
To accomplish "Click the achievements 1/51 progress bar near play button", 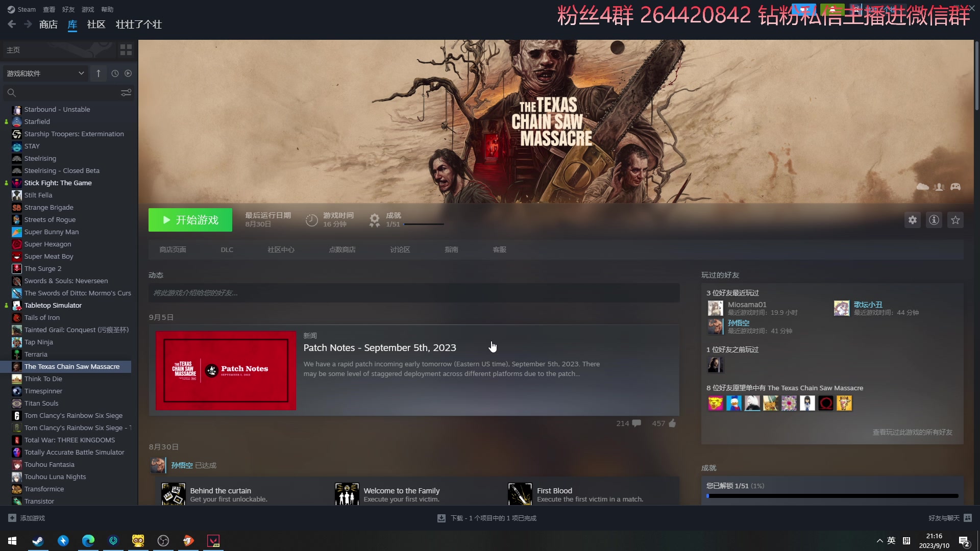I will coord(424,224).
